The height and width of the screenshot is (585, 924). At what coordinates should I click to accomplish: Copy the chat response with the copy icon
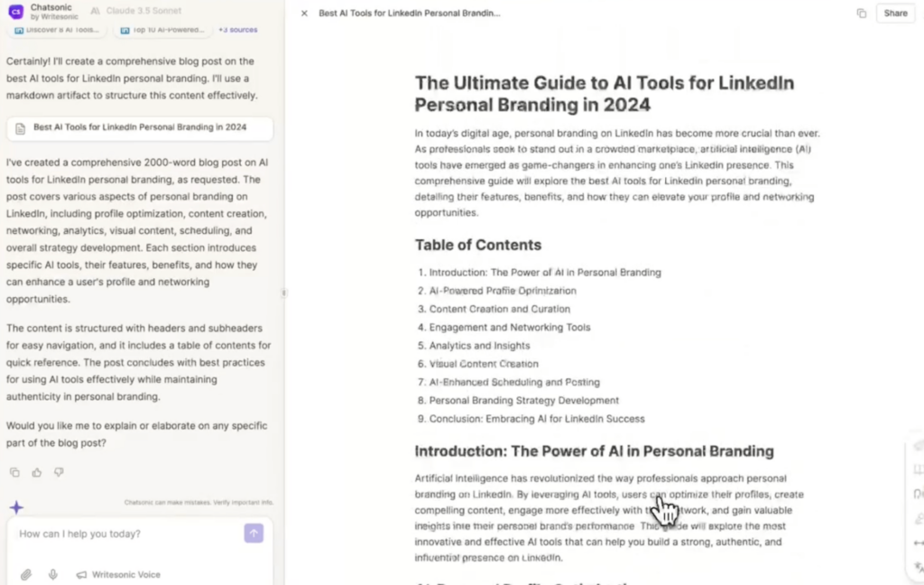coord(14,472)
